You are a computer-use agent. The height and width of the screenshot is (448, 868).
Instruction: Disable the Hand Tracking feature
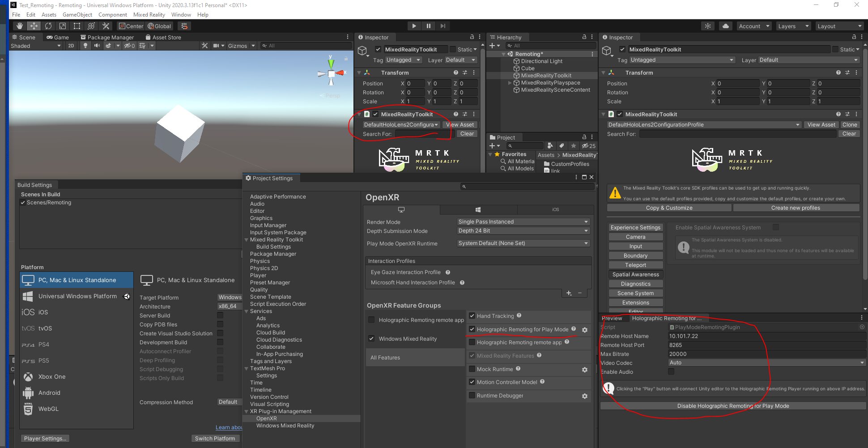coord(472,316)
